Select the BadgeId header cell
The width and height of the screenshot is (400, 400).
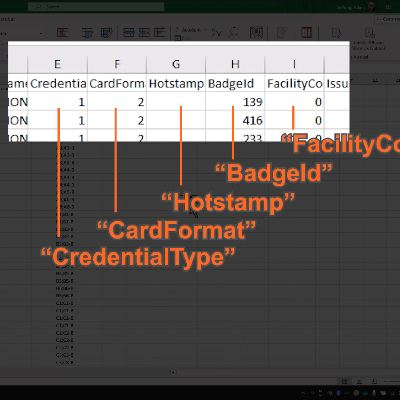(x=235, y=83)
